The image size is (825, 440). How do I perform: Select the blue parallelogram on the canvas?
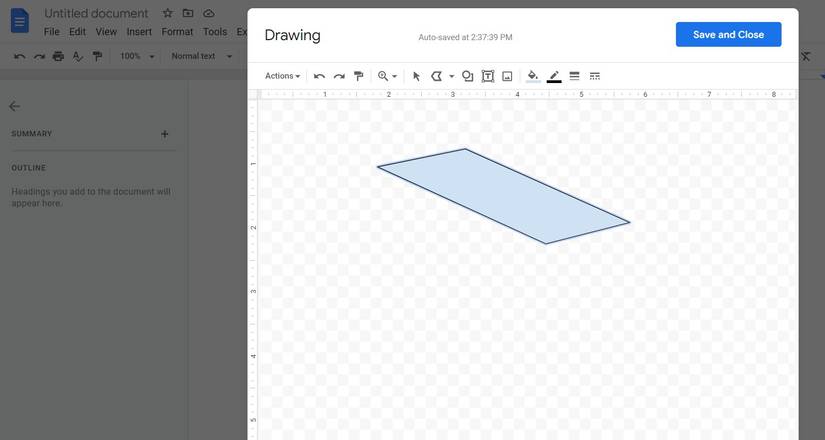coord(503,196)
